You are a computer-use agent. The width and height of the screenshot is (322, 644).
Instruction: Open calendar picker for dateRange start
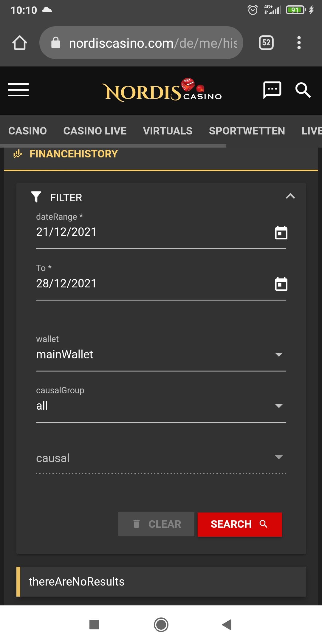pos(281,233)
